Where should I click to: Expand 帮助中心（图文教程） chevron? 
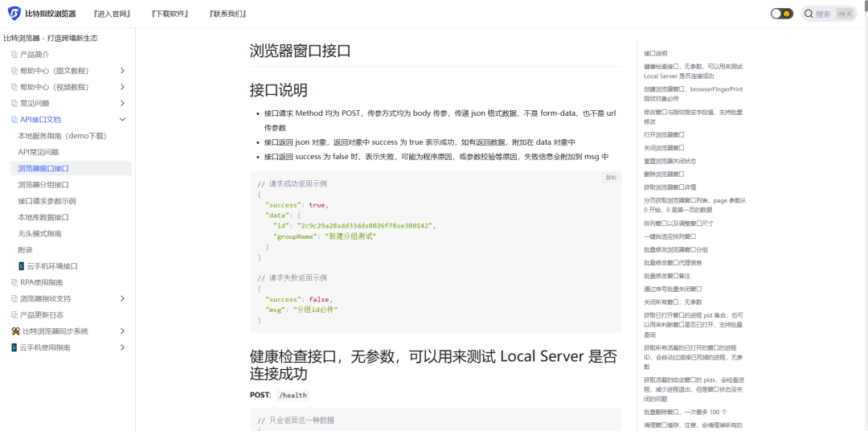click(122, 71)
